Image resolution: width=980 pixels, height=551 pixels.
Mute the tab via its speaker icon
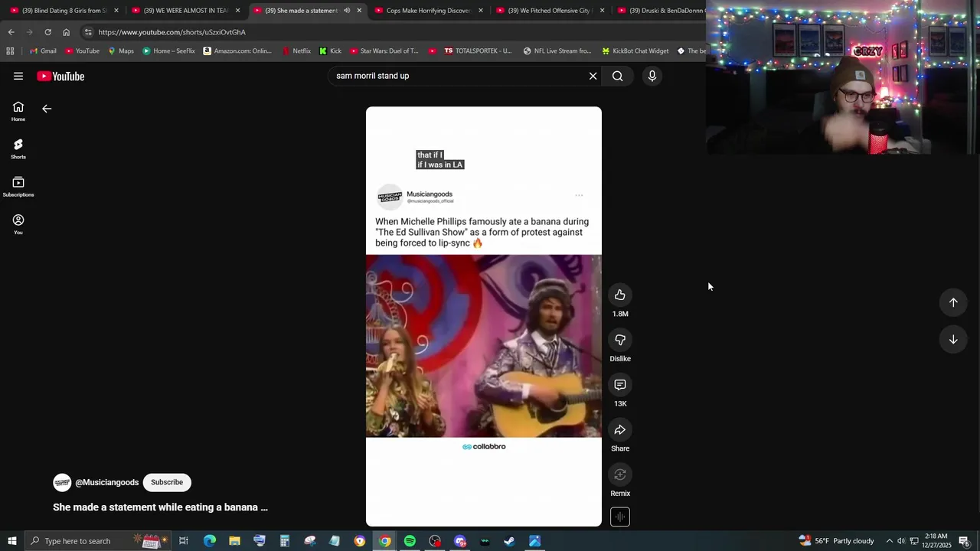pos(347,11)
